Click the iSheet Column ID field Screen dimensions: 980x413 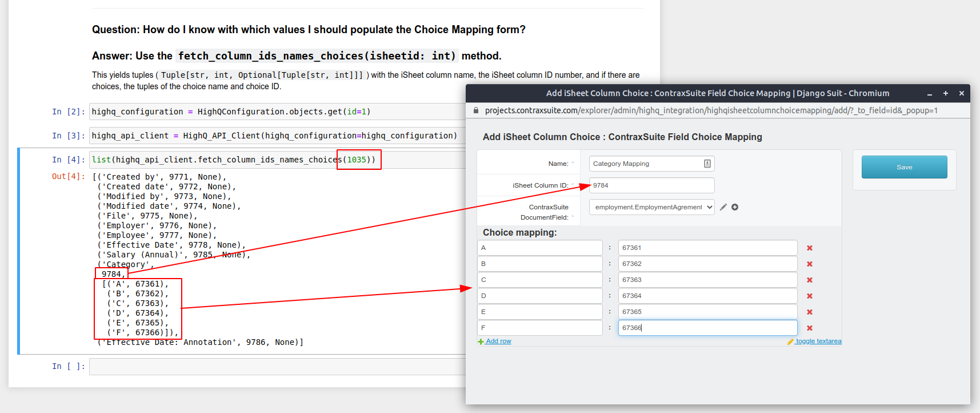652,185
